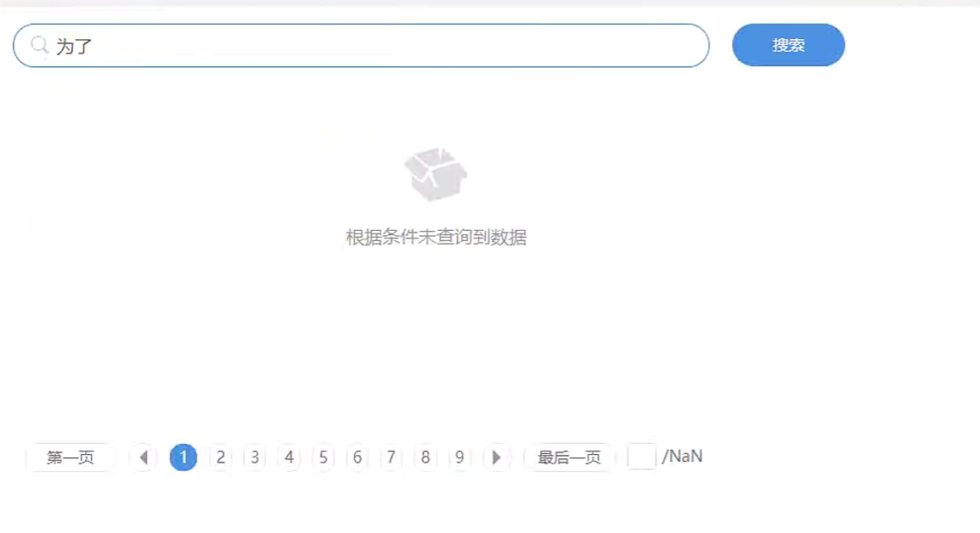The image size is (980, 533).
Task: Choose page 7 in pagination
Action: (x=391, y=457)
